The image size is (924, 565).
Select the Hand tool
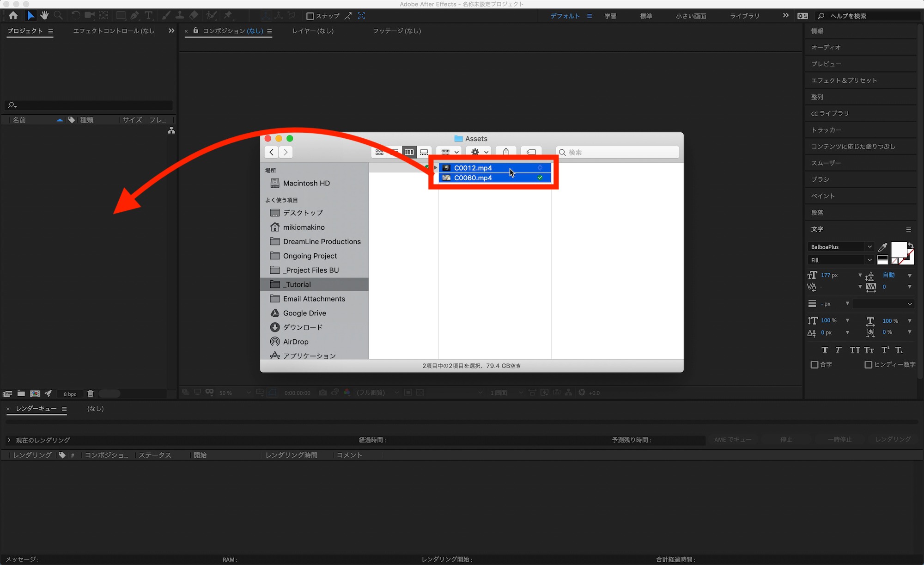(x=44, y=16)
